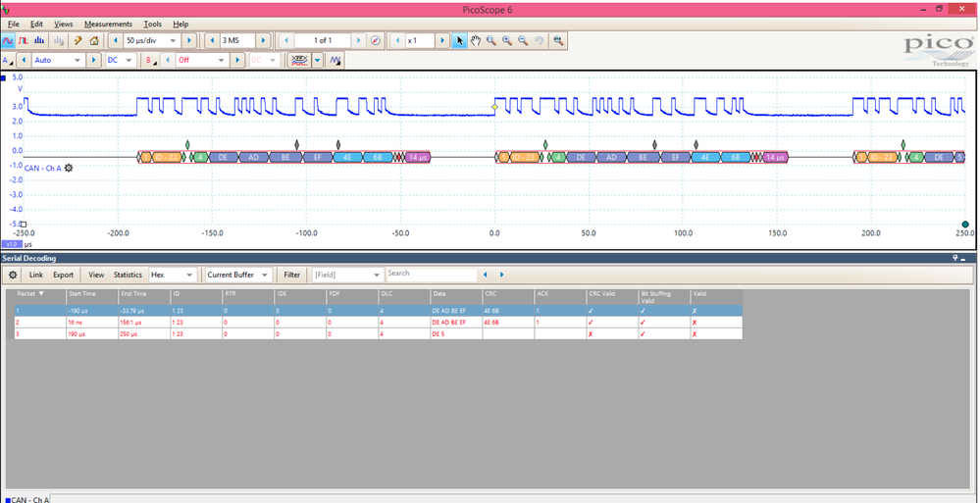Select the Zoom-in tool

507,40
